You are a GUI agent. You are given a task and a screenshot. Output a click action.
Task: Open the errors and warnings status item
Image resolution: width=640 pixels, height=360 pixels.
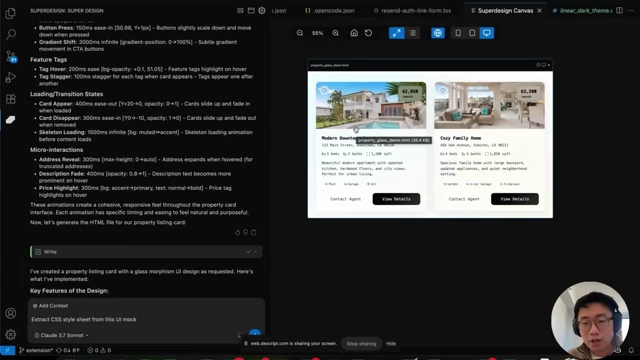pyautogui.click(x=99, y=350)
